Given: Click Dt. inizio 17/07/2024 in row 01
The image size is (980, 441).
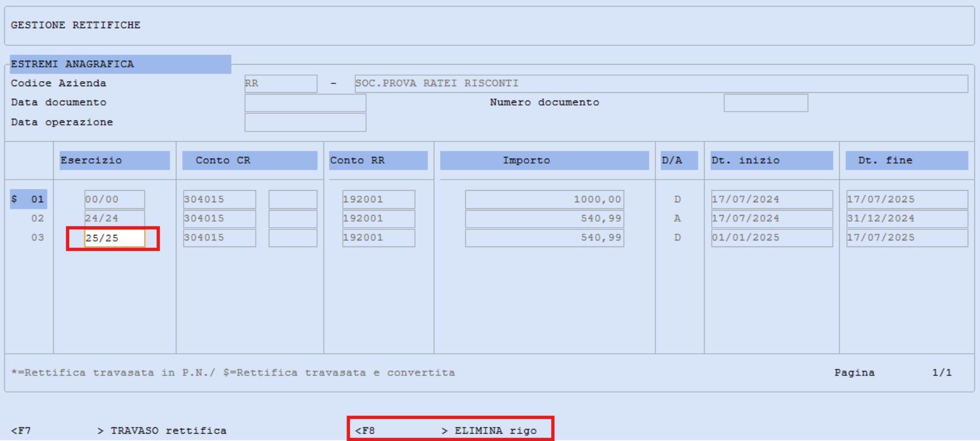Looking at the screenshot, I should point(772,200).
